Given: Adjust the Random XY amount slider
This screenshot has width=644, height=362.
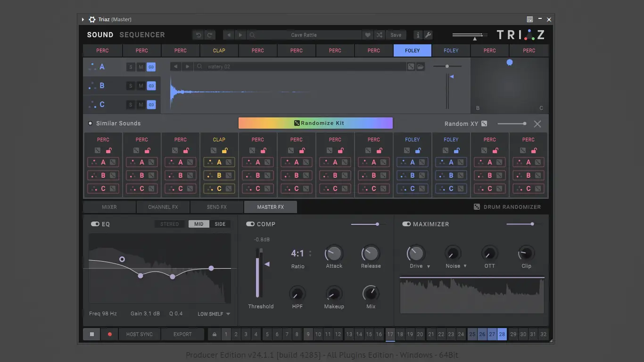Looking at the screenshot, I should 512,123.
